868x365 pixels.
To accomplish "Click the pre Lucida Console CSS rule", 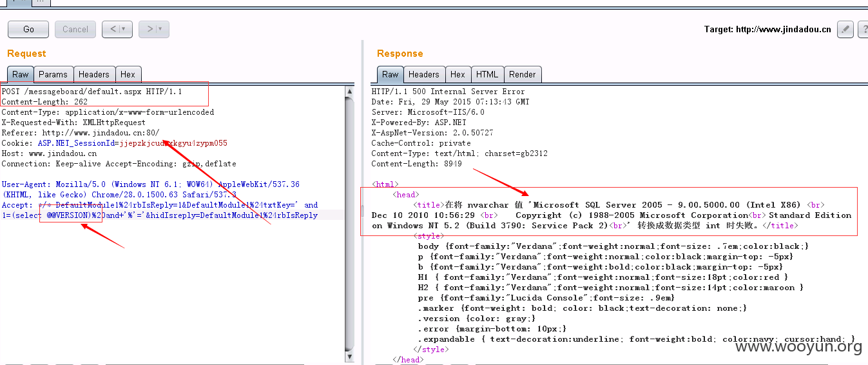I will (x=546, y=298).
